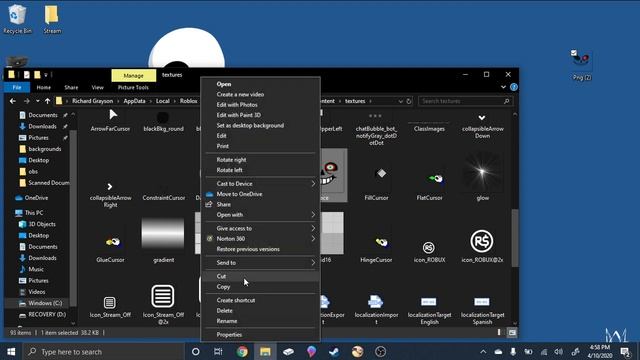Image resolution: width=640 pixels, height=360 pixels.
Task: Expand Give access to submenu
Action: click(x=260, y=228)
